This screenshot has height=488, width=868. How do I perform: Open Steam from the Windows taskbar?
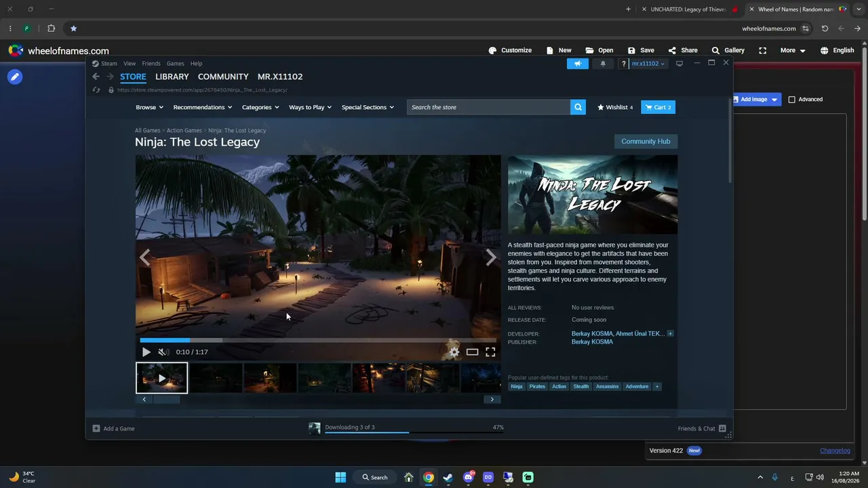(x=448, y=477)
